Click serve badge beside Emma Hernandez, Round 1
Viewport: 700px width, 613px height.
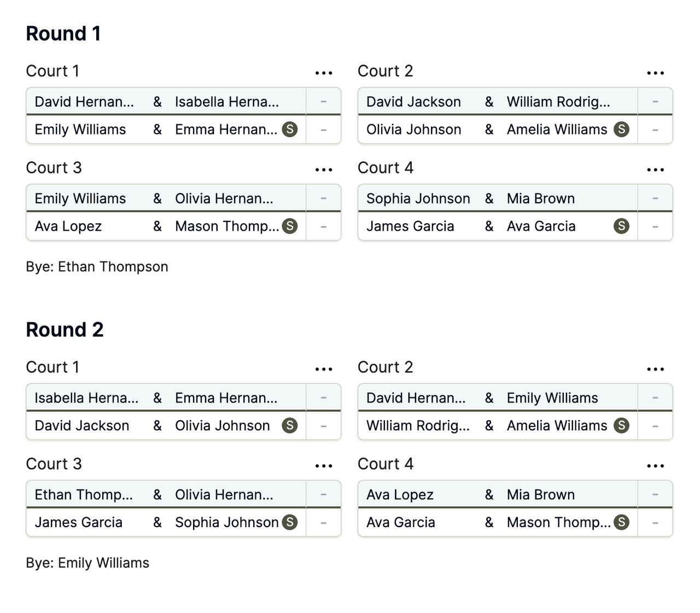(290, 130)
